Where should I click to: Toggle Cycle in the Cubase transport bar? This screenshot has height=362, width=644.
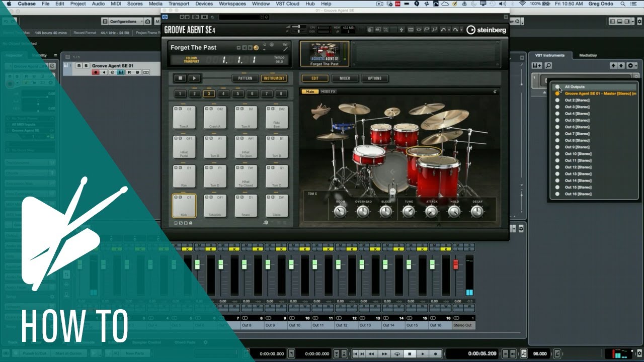coord(397,354)
